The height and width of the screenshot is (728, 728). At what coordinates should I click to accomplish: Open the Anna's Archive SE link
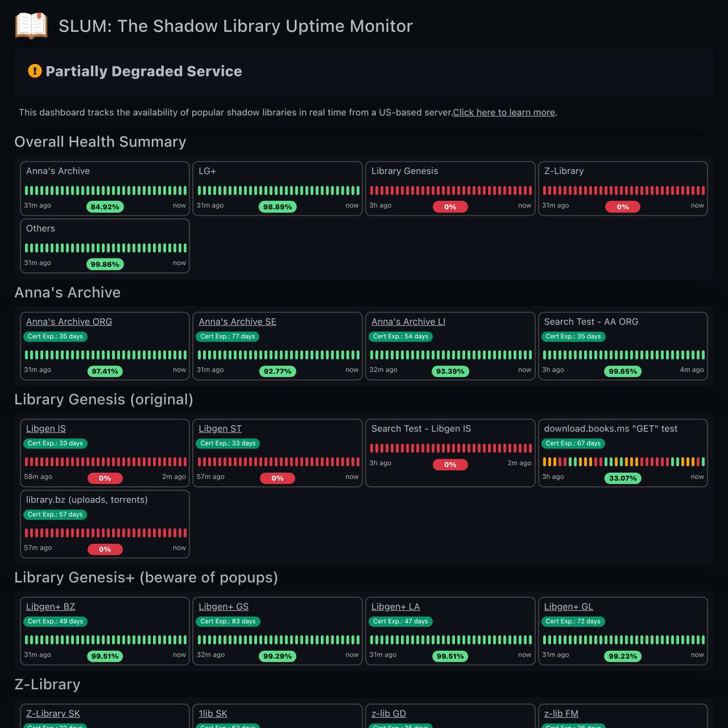(237, 322)
